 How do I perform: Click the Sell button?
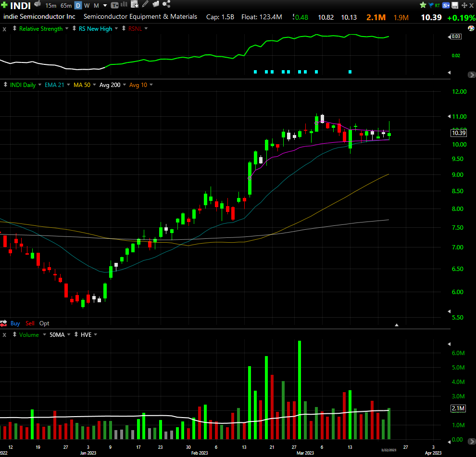tap(30, 323)
